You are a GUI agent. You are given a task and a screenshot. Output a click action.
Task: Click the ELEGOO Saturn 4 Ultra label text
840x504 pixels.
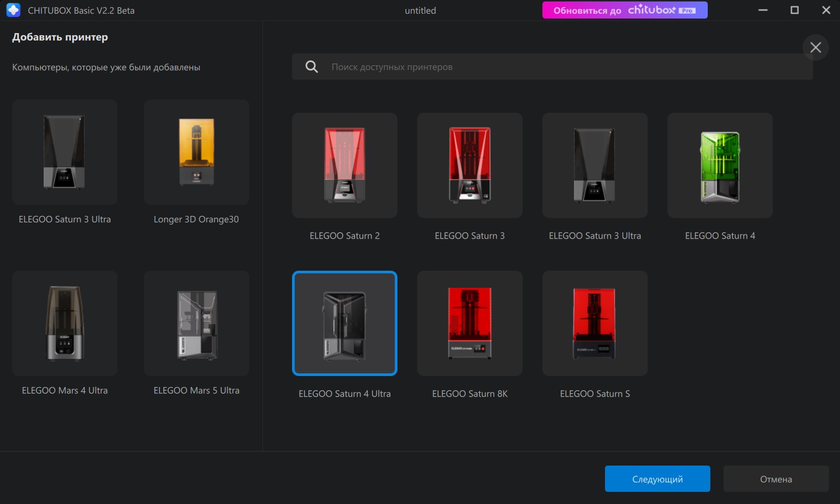[345, 394]
